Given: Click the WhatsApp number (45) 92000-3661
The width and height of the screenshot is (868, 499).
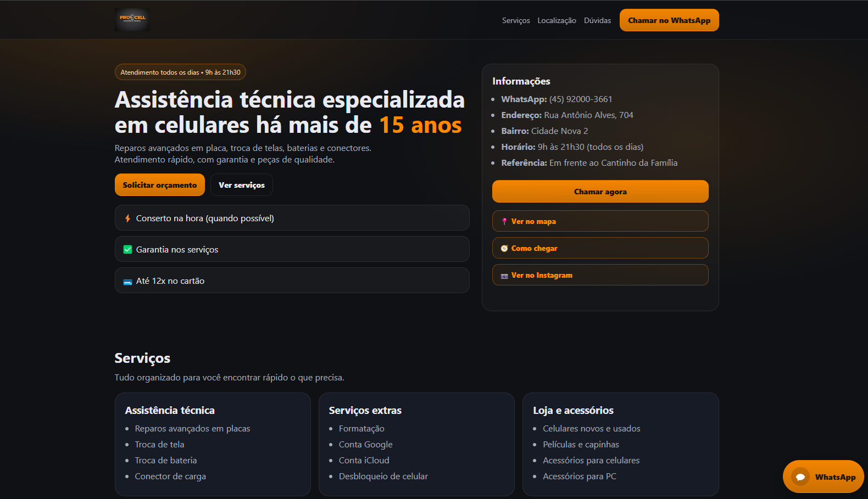Looking at the screenshot, I should coord(581,99).
